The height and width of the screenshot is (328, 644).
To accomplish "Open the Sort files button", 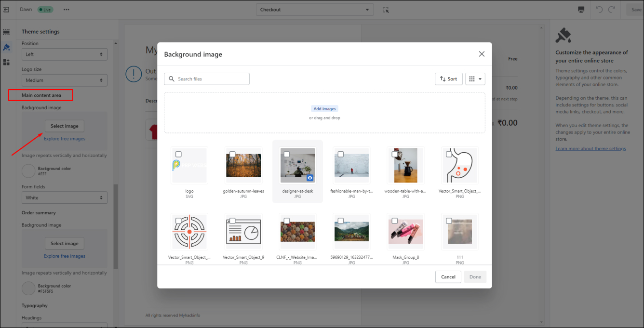I will [x=449, y=79].
